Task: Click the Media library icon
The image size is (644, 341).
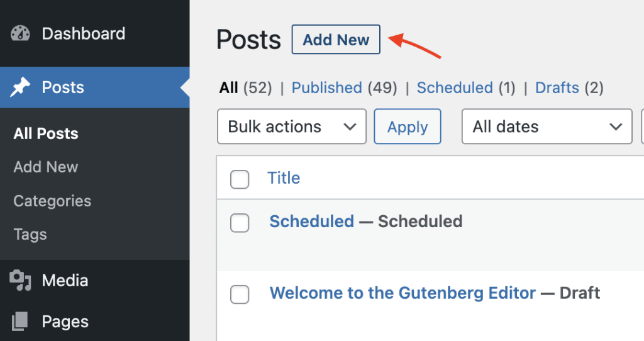Action: pos(20,281)
